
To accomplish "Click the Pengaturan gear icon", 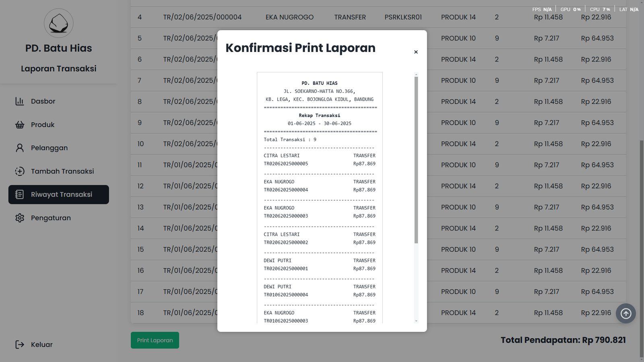I will pos(20,218).
